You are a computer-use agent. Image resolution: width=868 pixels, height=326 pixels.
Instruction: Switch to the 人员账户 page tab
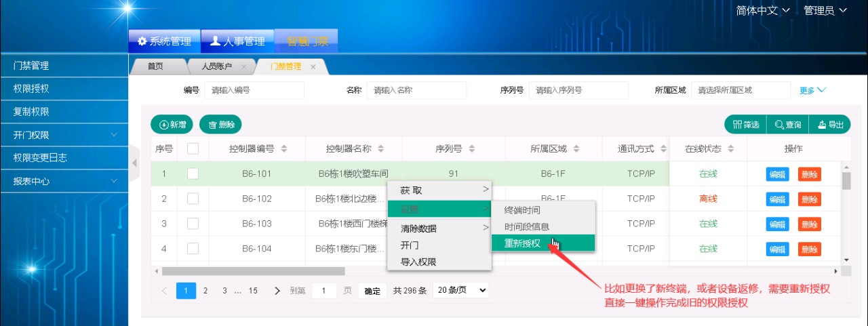(217, 66)
